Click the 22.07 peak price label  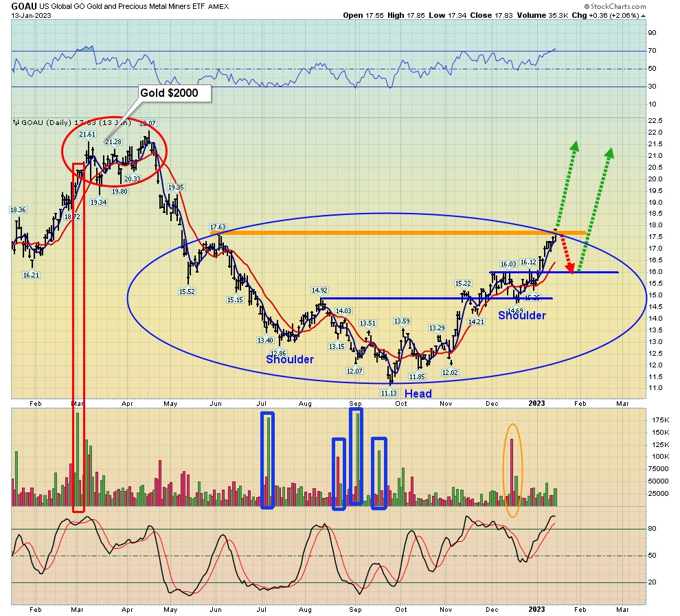[x=148, y=124]
